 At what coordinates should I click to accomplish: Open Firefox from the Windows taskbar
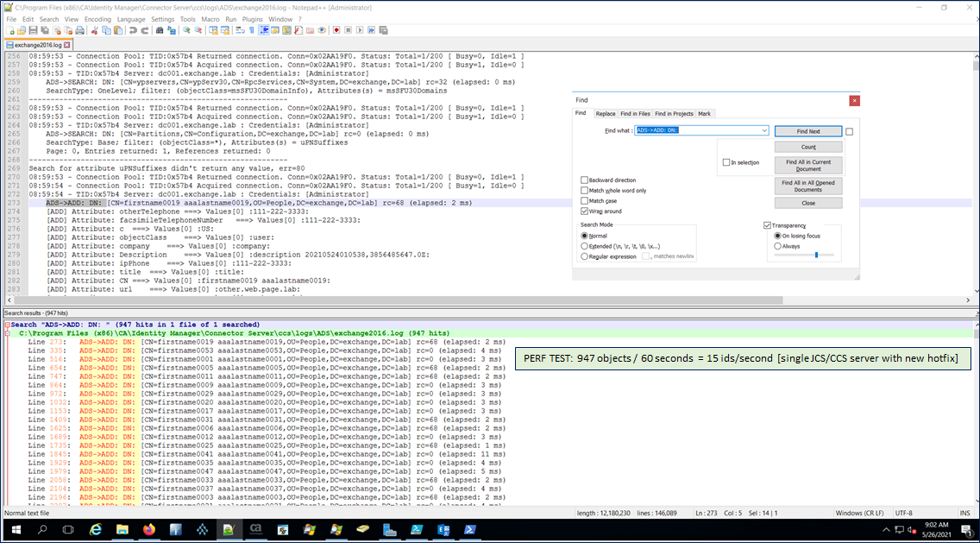[x=148, y=529]
